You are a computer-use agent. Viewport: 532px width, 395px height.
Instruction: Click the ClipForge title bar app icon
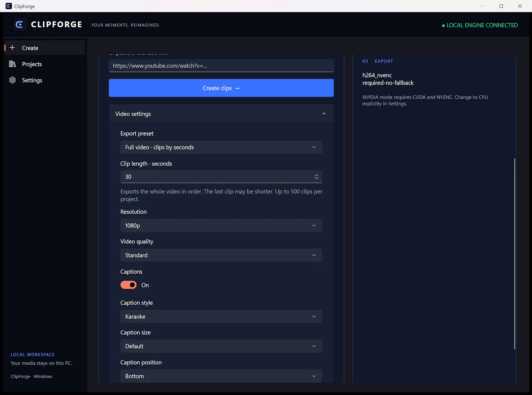tap(9, 6)
